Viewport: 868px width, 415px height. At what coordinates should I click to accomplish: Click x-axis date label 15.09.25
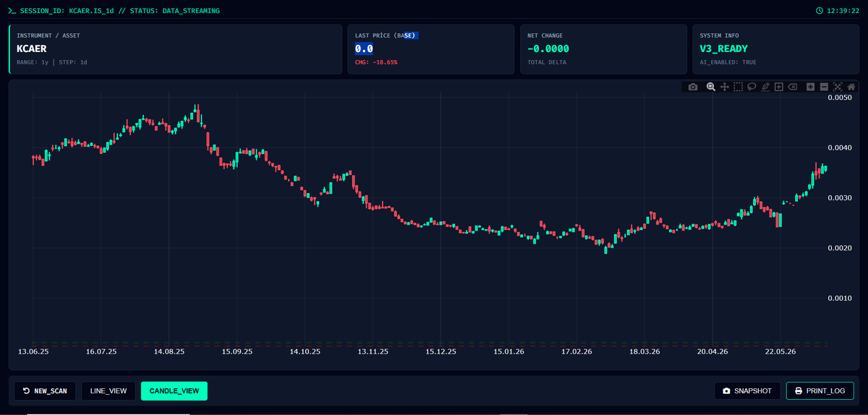click(237, 352)
